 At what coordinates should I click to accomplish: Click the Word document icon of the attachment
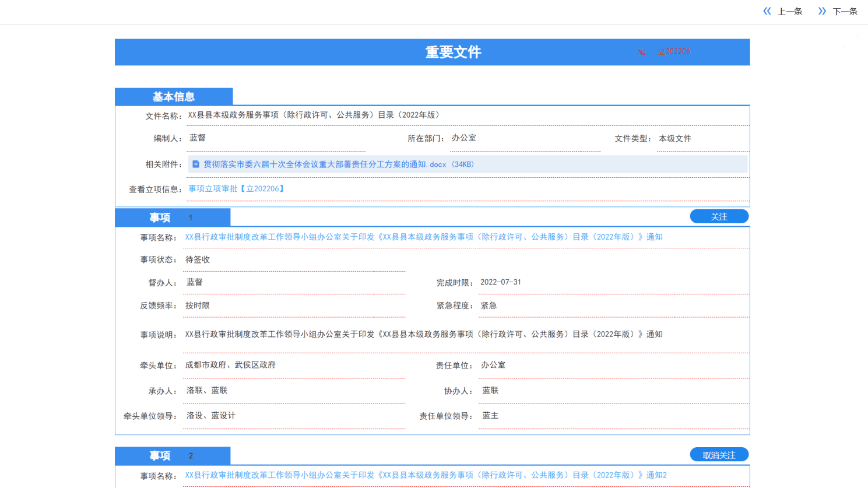tap(196, 164)
